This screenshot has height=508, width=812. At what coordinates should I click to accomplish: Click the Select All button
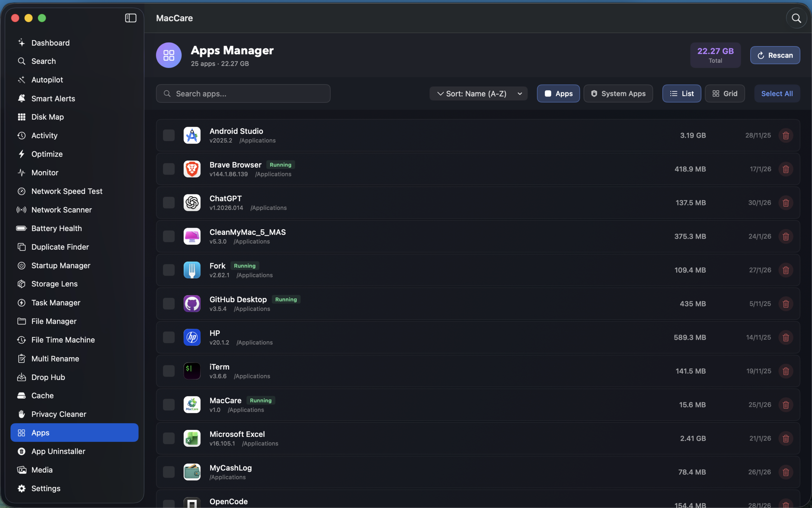[777, 93]
